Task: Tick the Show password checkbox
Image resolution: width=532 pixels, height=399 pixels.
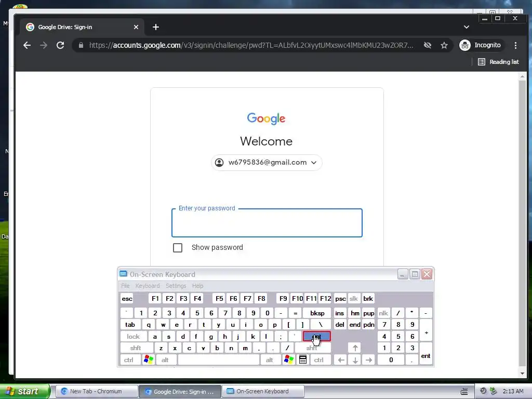Action: coord(178,248)
